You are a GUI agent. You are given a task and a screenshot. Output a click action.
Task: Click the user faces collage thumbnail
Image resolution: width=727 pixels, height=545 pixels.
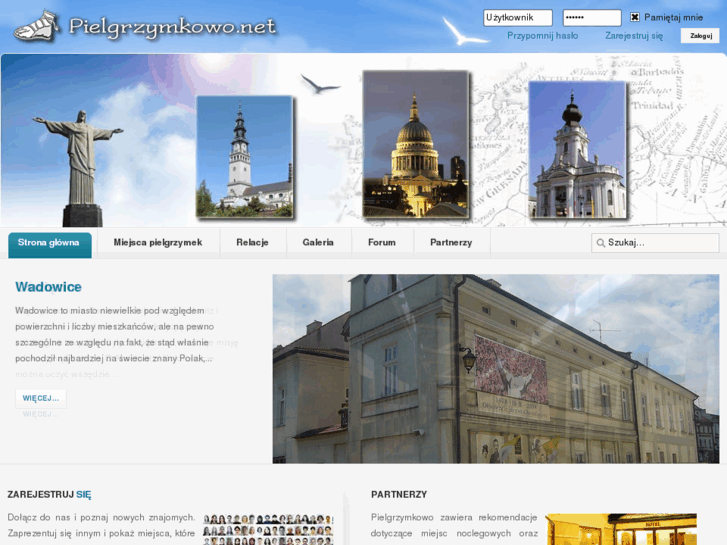(x=268, y=529)
